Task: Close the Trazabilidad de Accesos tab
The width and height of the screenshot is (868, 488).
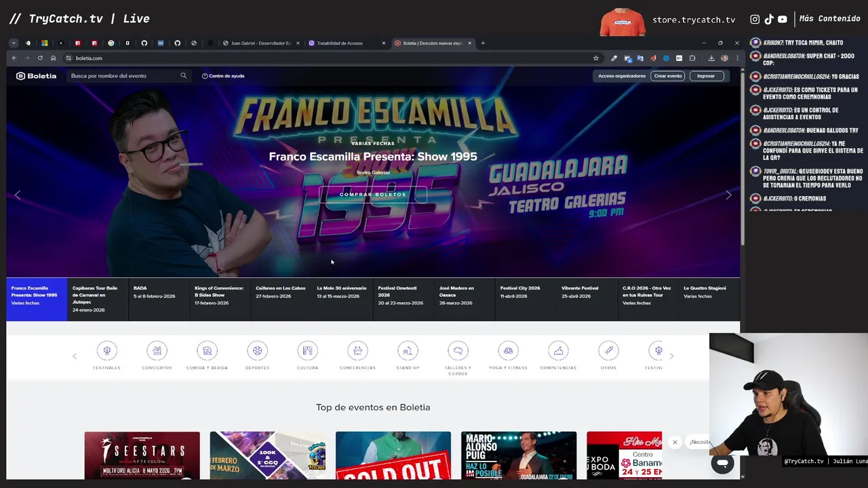Action: click(383, 43)
